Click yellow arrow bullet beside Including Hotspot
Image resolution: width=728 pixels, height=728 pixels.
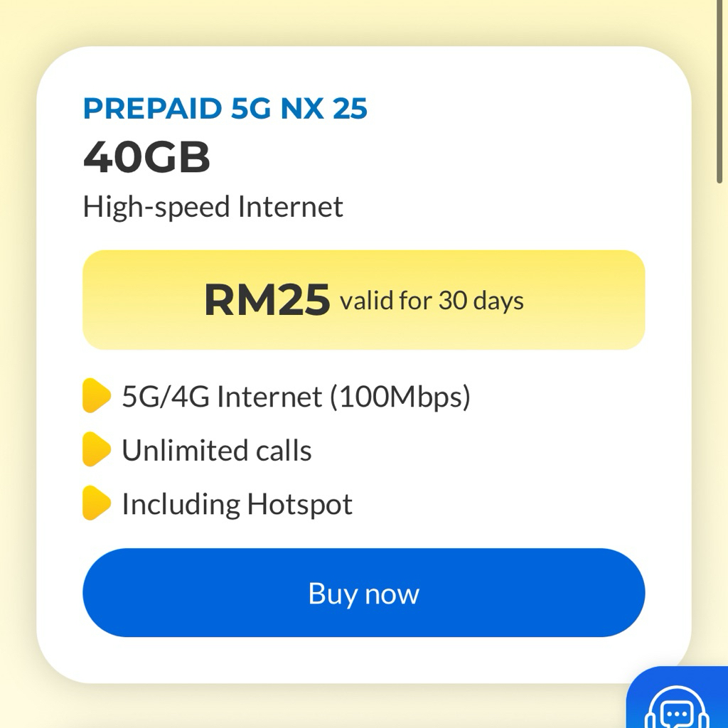[x=96, y=503]
